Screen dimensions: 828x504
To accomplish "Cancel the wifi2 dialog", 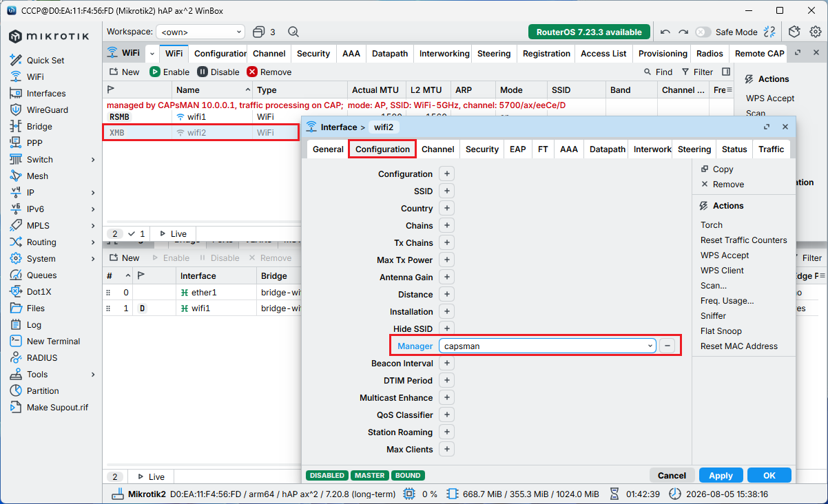I will pos(672,475).
